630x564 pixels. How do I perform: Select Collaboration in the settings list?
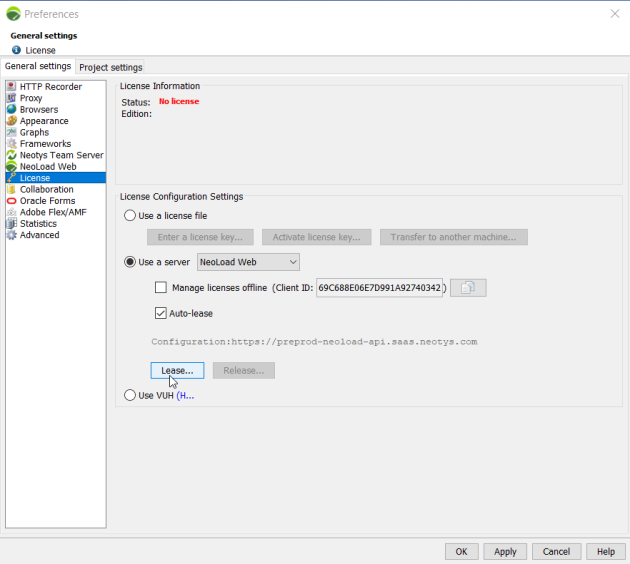tap(46, 189)
